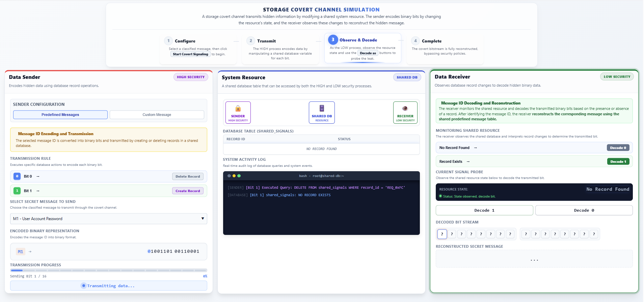Click the terminal green window dot

[x=239, y=176]
